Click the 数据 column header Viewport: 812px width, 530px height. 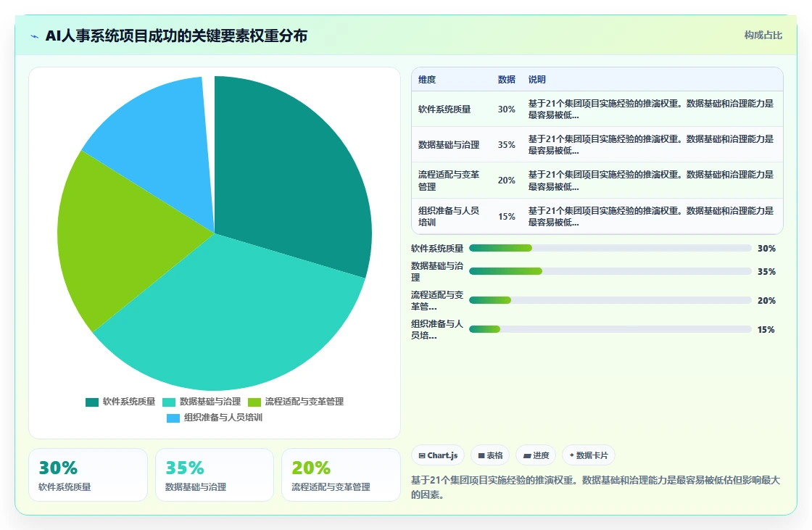coord(507,80)
